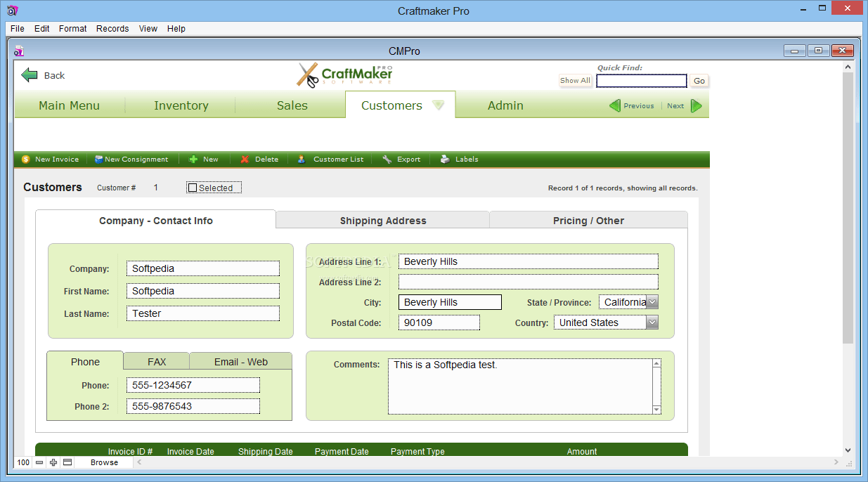Select the Pricing / Other tab
Screen dimensions: 868x482
(x=589, y=220)
